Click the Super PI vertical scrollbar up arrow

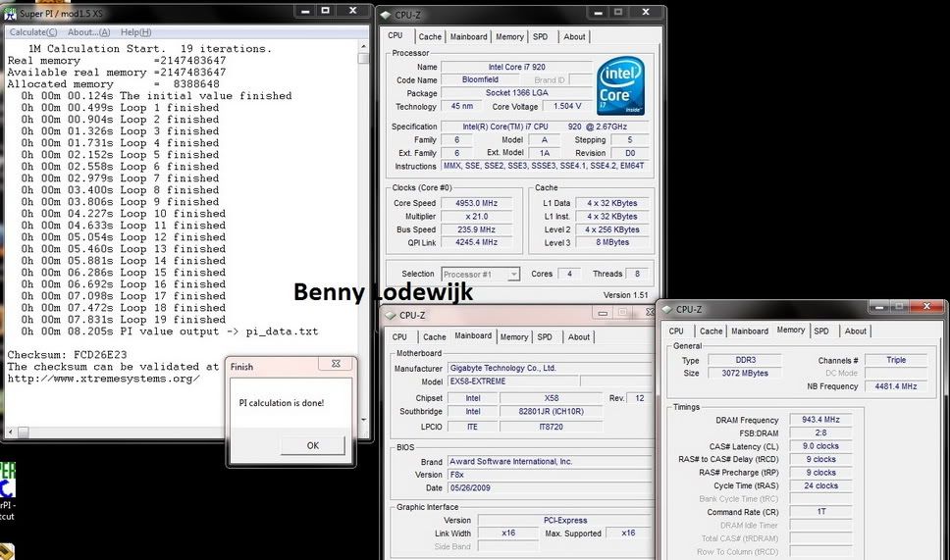[x=363, y=47]
